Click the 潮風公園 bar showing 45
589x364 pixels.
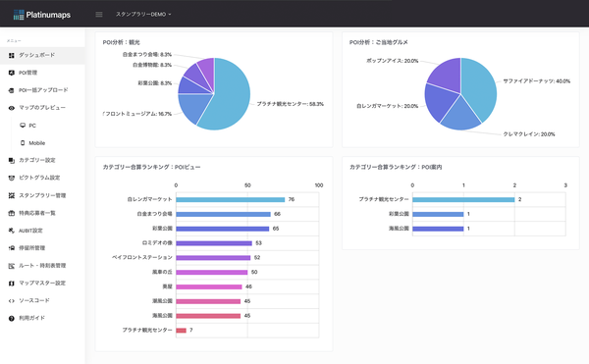point(208,301)
